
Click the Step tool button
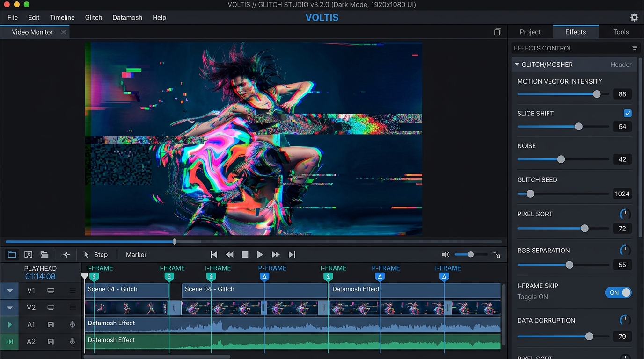[96, 255]
